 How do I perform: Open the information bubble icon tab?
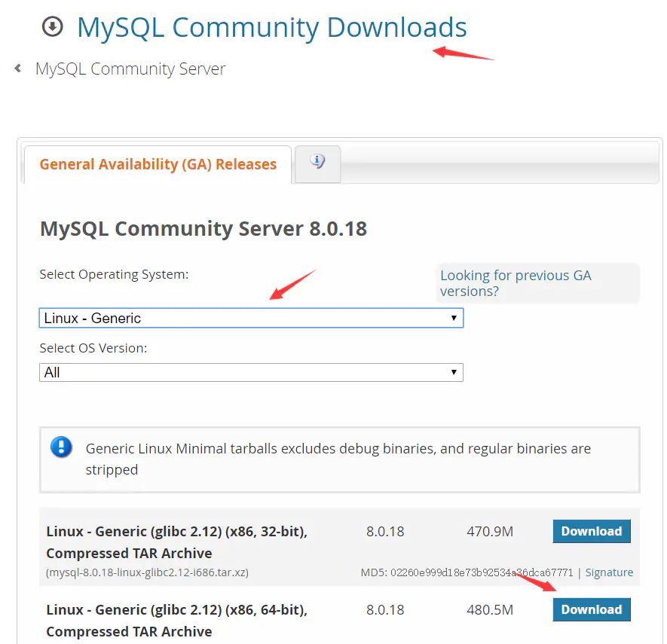point(317,161)
